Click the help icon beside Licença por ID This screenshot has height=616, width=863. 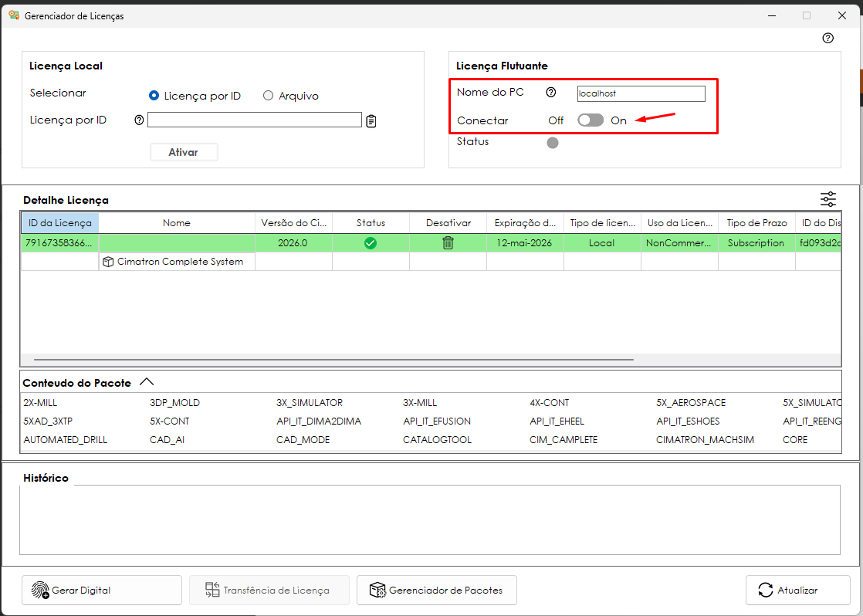click(x=139, y=120)
